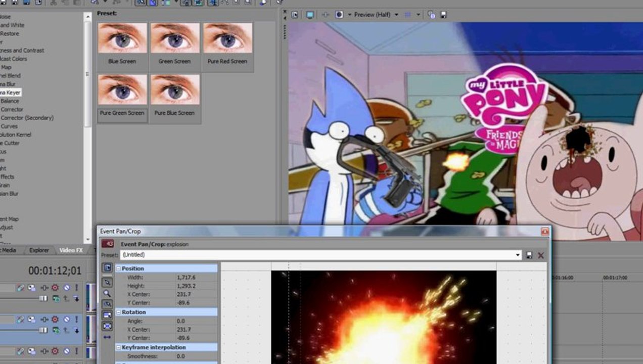Save the Pan/Crop preset
643x364 pixels.
[x=529, y=255]
